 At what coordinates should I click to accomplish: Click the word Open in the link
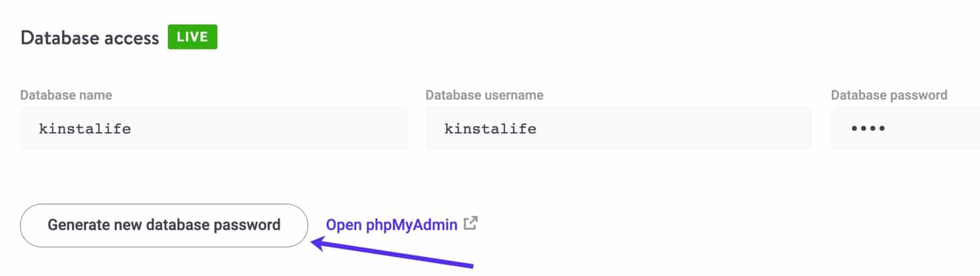point(344,226)
